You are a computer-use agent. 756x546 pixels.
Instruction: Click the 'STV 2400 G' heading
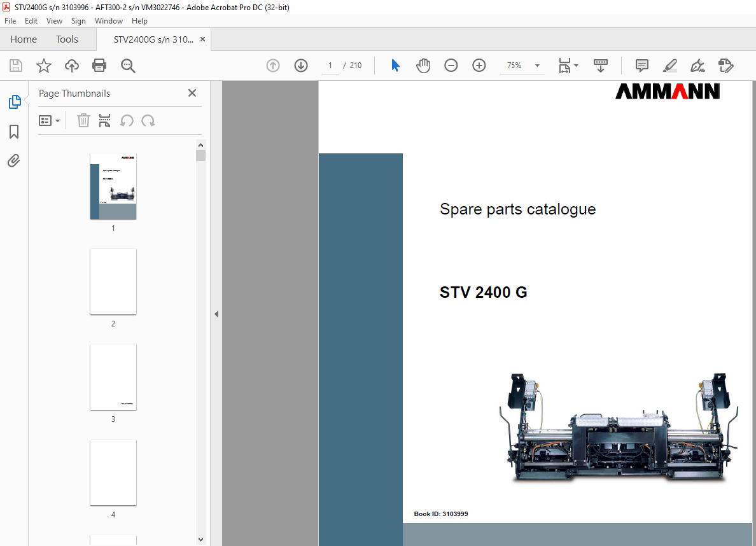[x=483, y=292]
